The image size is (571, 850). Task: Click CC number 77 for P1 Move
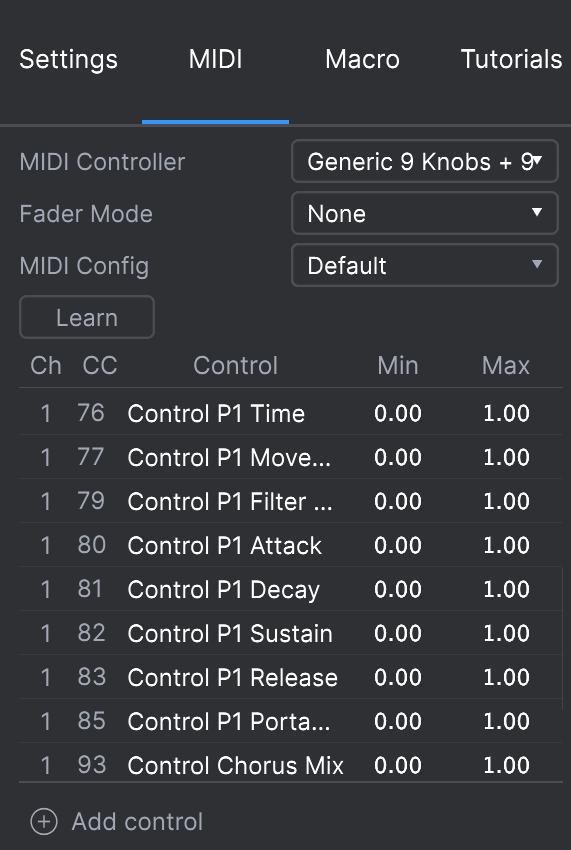91,457
